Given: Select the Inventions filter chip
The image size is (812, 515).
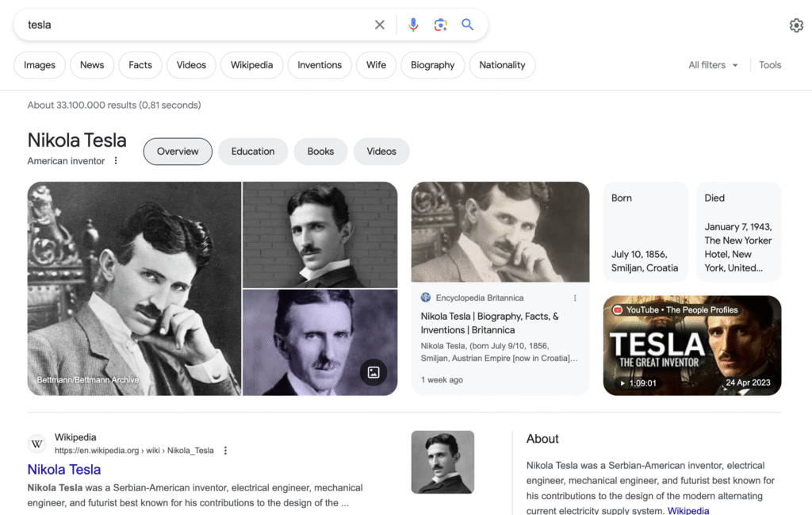Looking at the screenshot, I should coord(320,65).
